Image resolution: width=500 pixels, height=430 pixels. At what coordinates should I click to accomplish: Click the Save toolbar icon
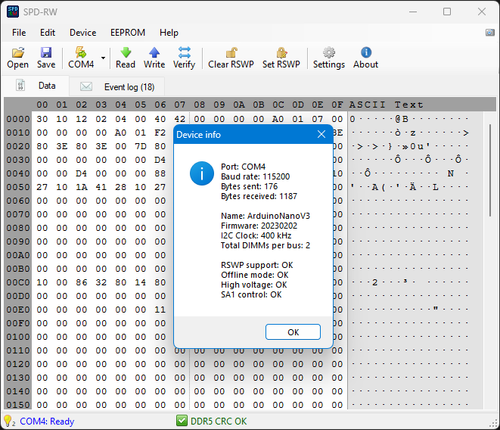pos(46,52)
